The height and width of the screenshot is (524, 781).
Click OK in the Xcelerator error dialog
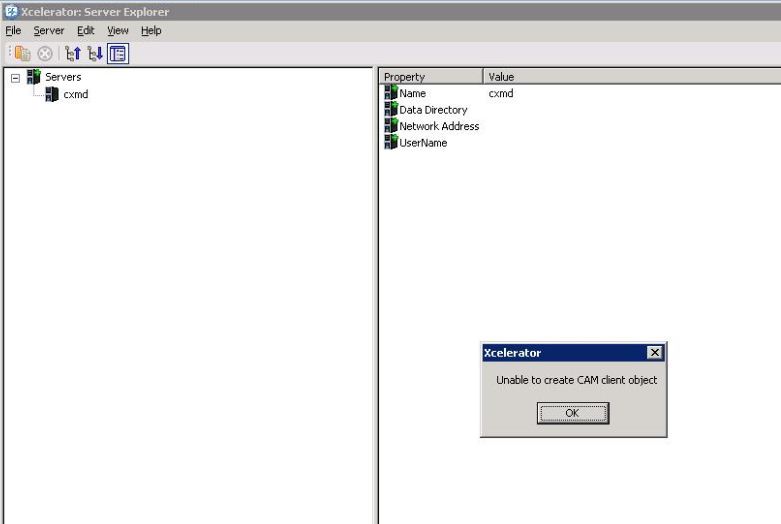[x=573, y=413]
